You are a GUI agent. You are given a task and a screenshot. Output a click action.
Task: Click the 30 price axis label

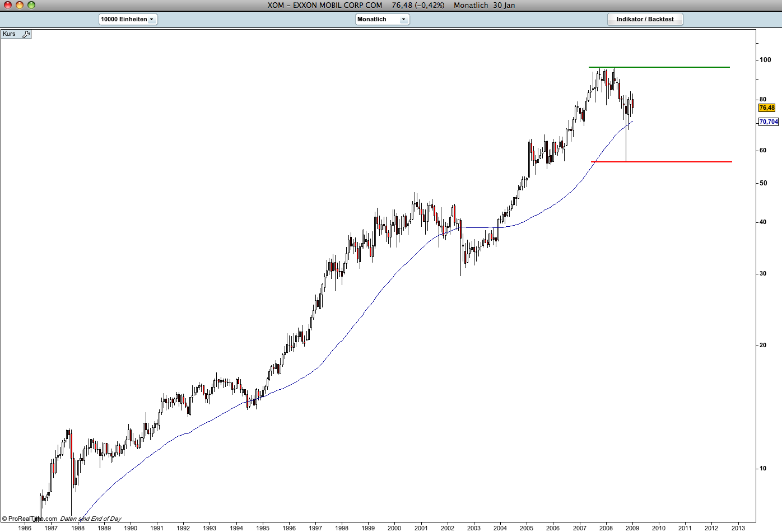(763, 274)
